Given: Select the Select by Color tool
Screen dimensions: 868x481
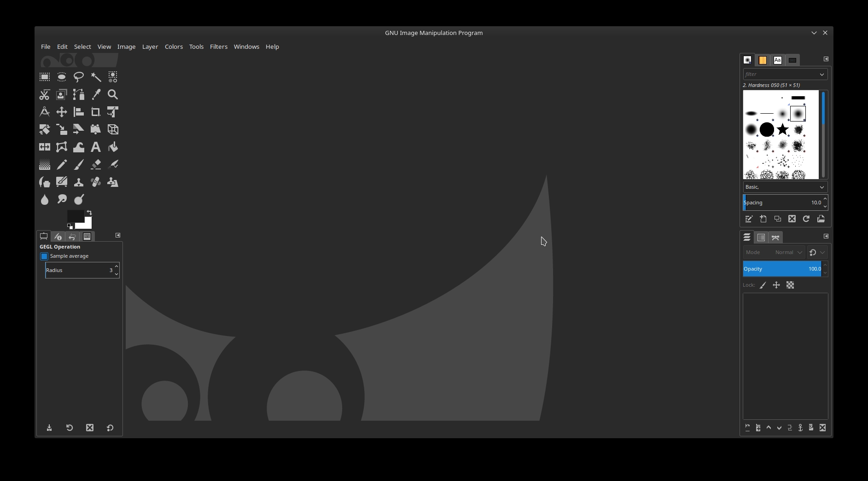Looking at the screenshot, I should 113,77.
